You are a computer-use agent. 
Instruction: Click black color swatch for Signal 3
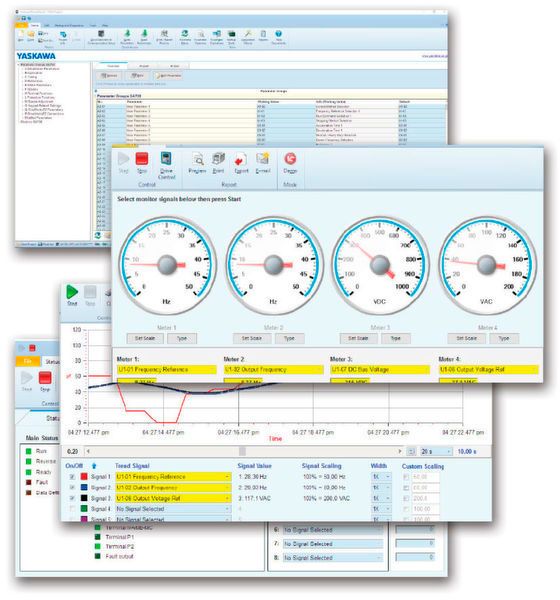click(x=84, y=498)
